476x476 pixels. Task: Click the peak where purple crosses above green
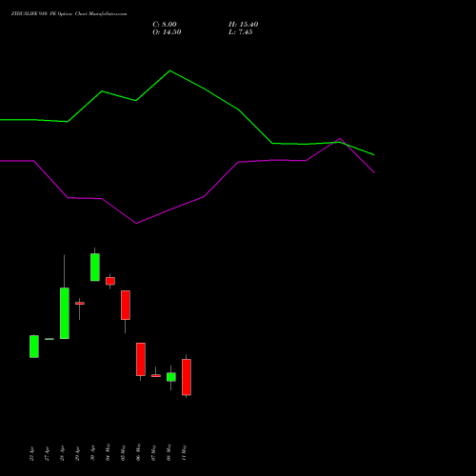340,139
